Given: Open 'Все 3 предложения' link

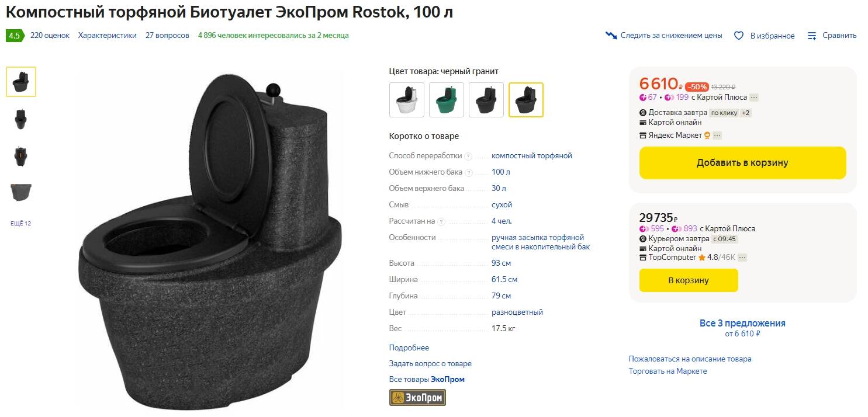Looking at the screenshot, I should point(742,323).
